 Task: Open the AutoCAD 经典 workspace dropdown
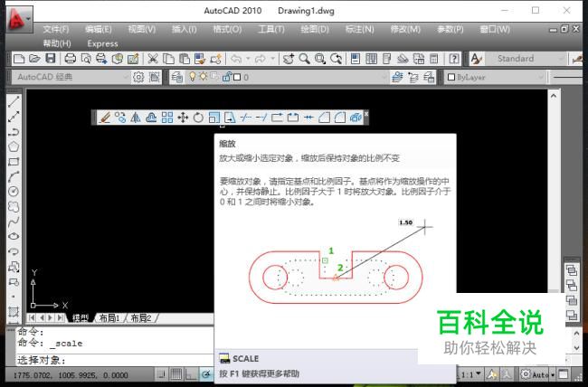[x=71, y=77]
